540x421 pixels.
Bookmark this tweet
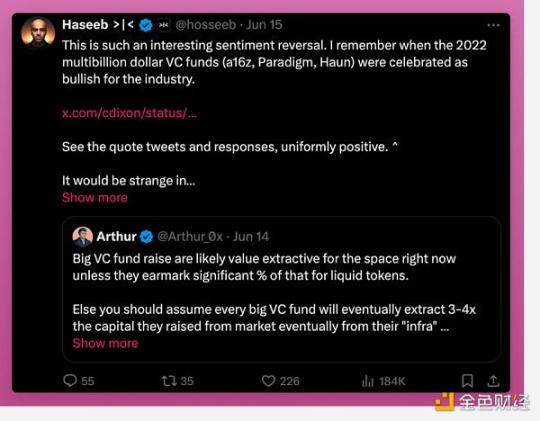pos(467,381)
